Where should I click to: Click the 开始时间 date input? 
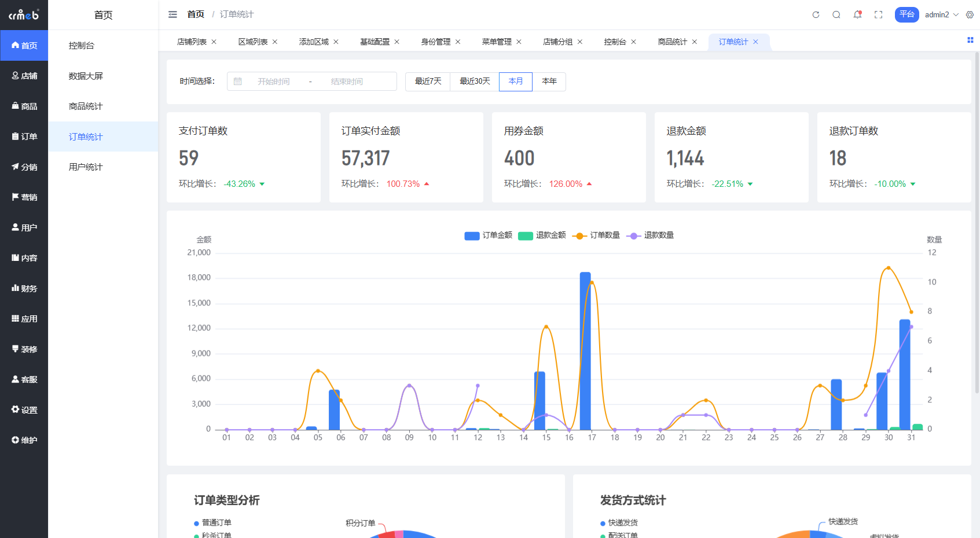(273, 82)
